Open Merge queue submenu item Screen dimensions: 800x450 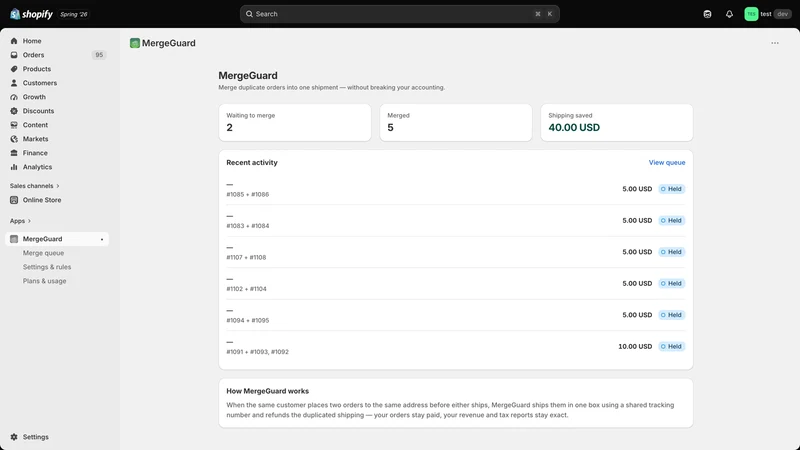click(43, 253)
